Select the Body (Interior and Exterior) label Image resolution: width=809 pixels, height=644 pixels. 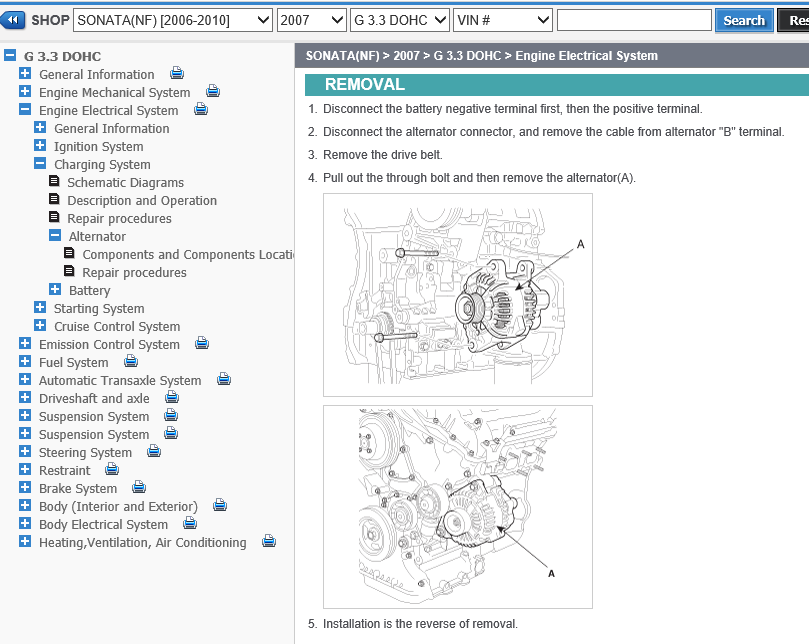118,507
